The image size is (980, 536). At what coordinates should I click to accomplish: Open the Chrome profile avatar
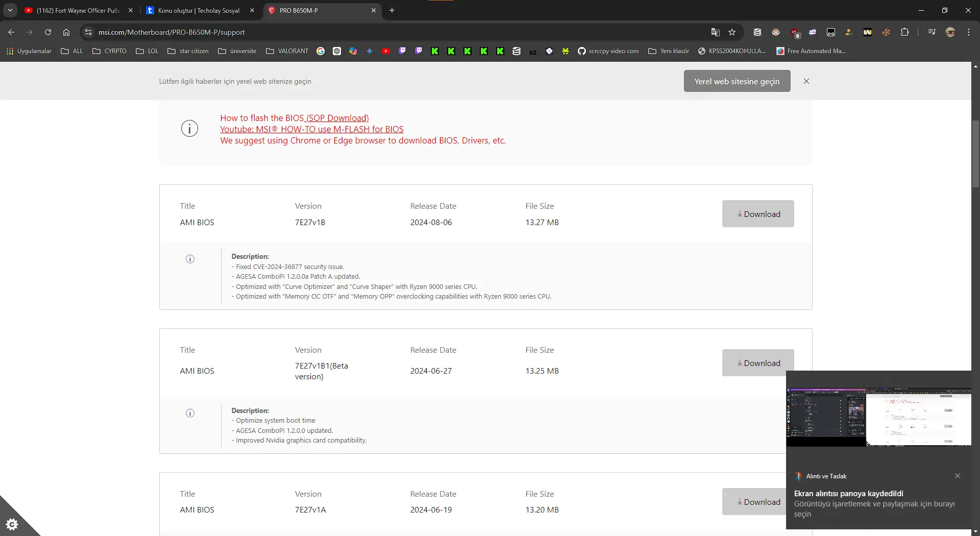coord(950,32)
